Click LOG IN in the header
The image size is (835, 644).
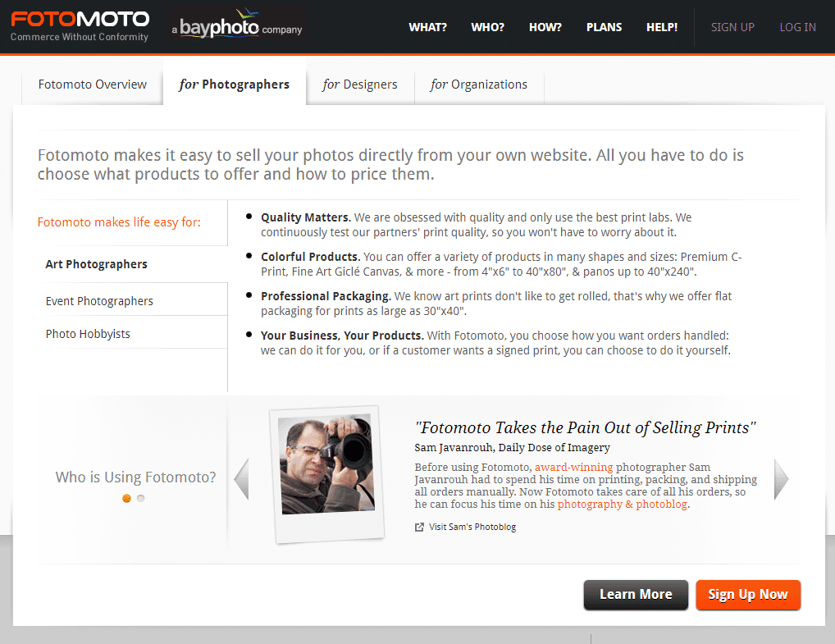[x=798, y=27]
